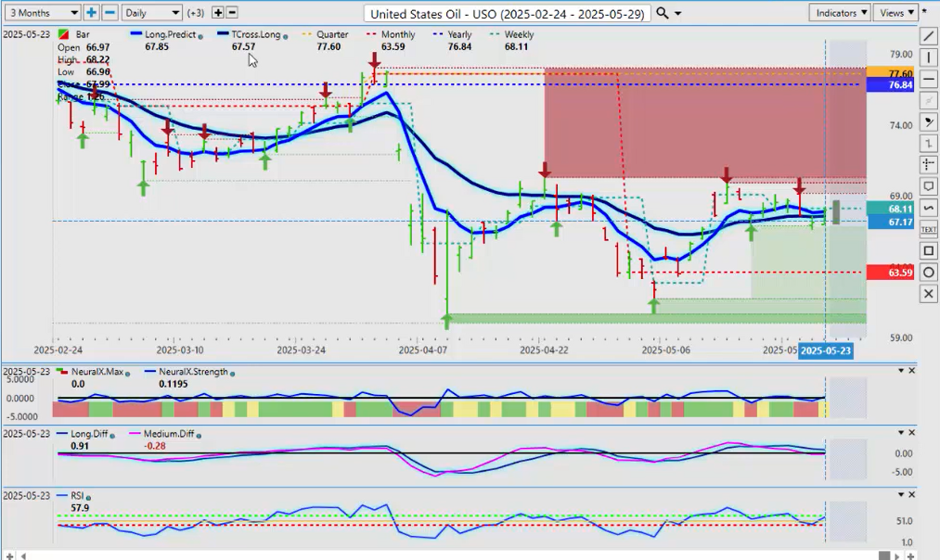Click the blue plus zoom-in button
The height and width of the screenshot is (560, 940).
[x=91, y=13]
